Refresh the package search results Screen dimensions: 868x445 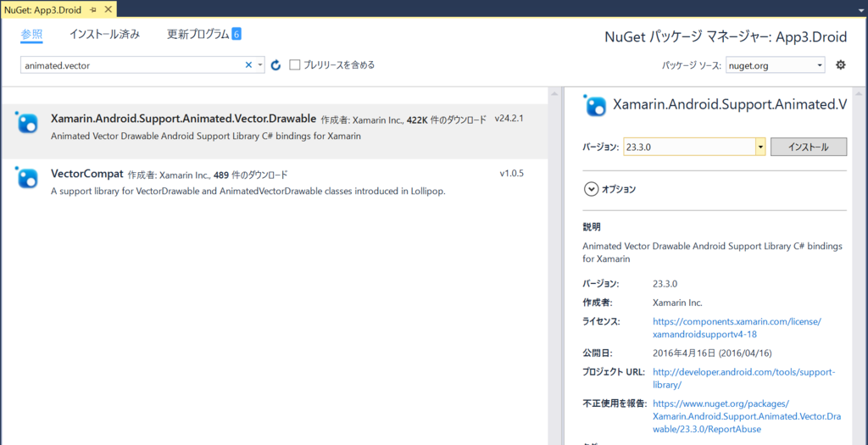click(276, 65)
